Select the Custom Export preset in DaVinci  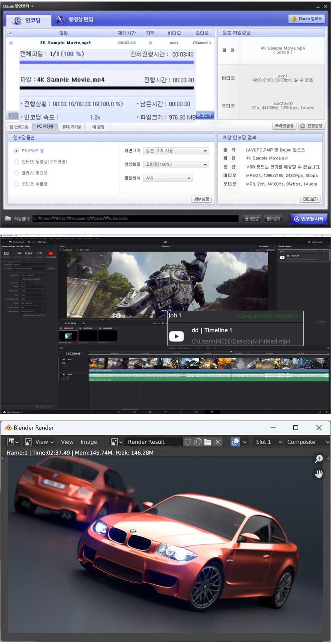(x=7, y=254)
